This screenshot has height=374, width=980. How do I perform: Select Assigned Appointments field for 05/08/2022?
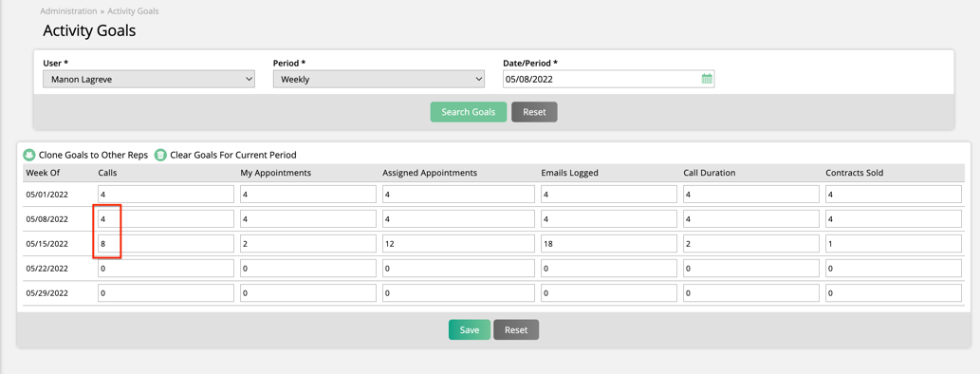[x=458, y=219]
